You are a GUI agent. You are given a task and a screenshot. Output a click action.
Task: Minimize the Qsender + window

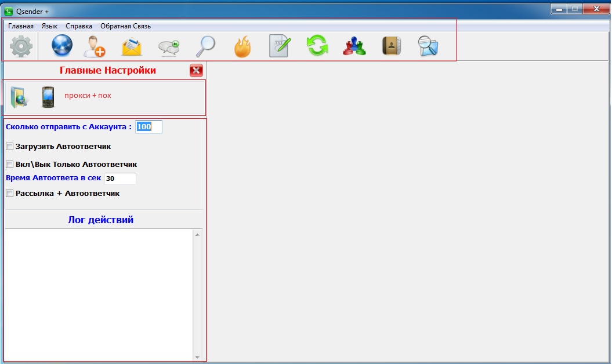(x=559, y=9)
